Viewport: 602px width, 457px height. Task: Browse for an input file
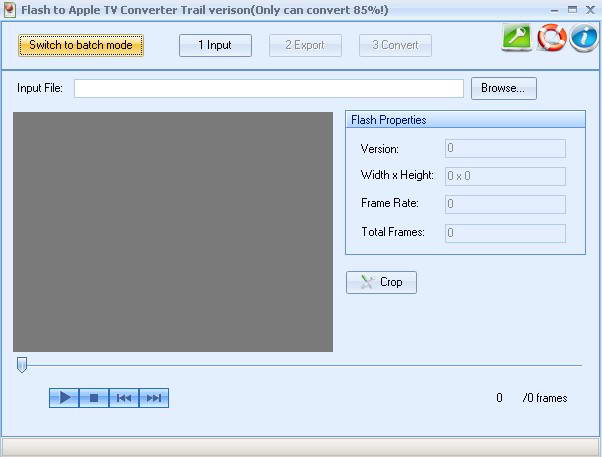[x=504, y=88]
